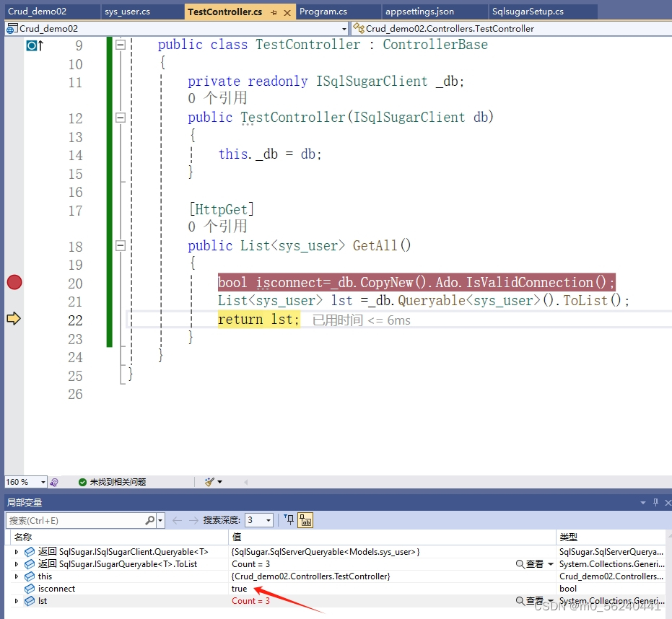This screenshot has width=672, height=619.
Task: Pin the TestController.cs tab
Action: pyautogui.click(x=274, y=13)
